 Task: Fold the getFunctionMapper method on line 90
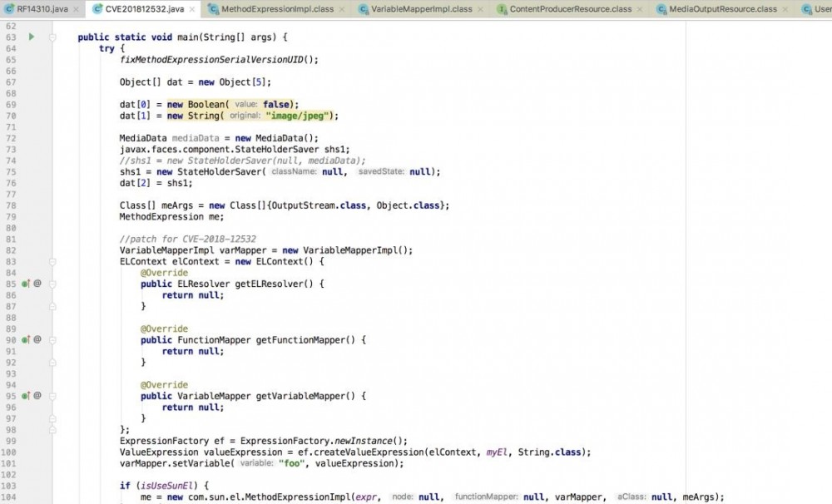pos(52,340)
